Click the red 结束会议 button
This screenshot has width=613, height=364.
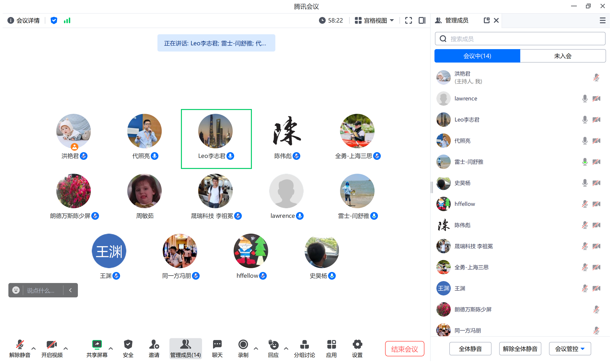(404, 349)
